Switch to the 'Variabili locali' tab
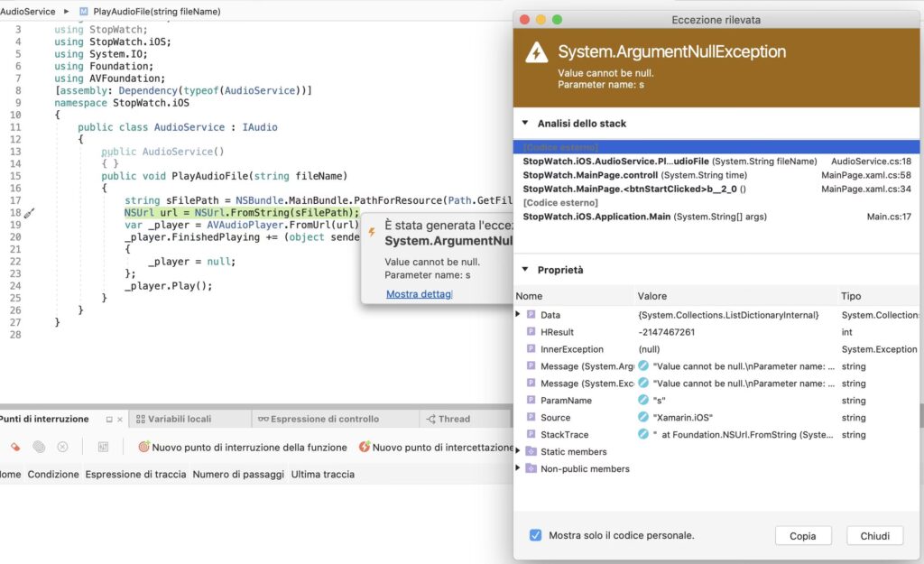This screenshot has height=564, width=924. point(179,419)
